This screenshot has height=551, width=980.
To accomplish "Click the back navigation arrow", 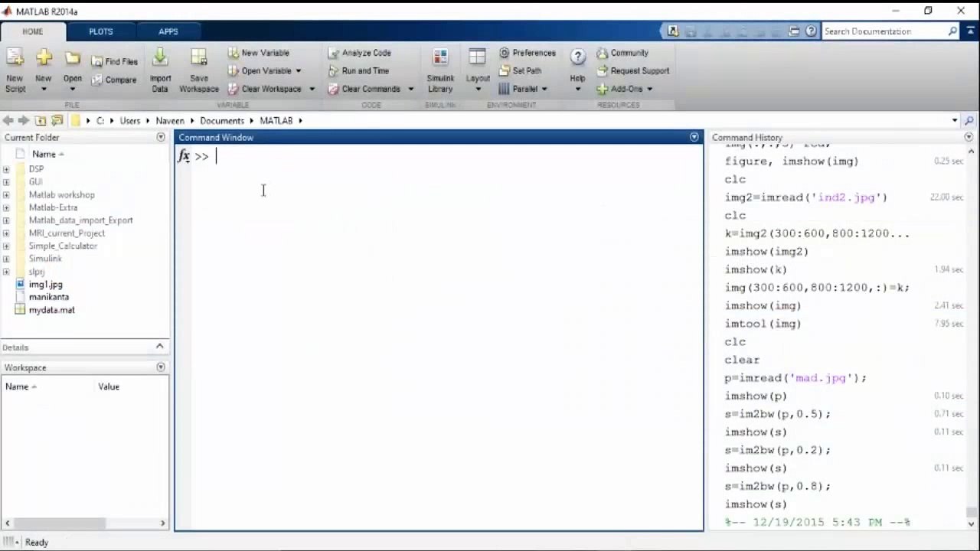I will coord(8,121).
